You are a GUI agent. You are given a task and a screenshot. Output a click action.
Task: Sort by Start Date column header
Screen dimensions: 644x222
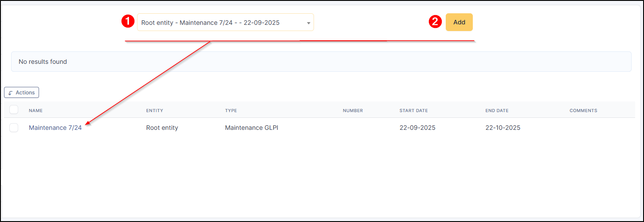(x=413, y=111)
